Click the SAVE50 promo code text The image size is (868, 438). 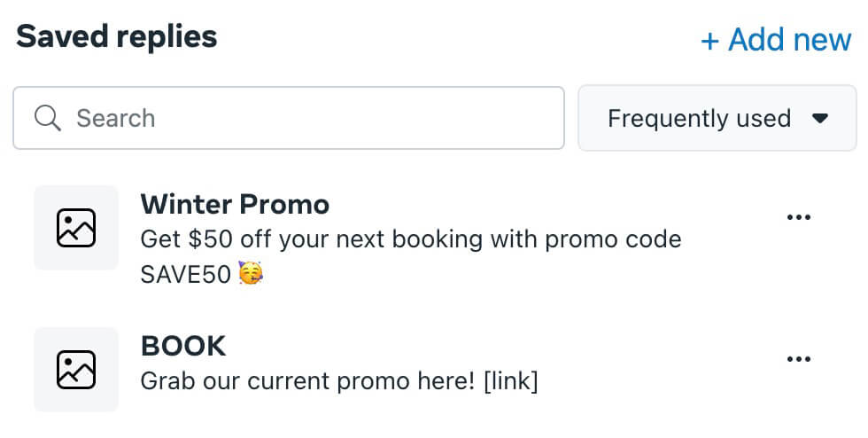(186, 275)
